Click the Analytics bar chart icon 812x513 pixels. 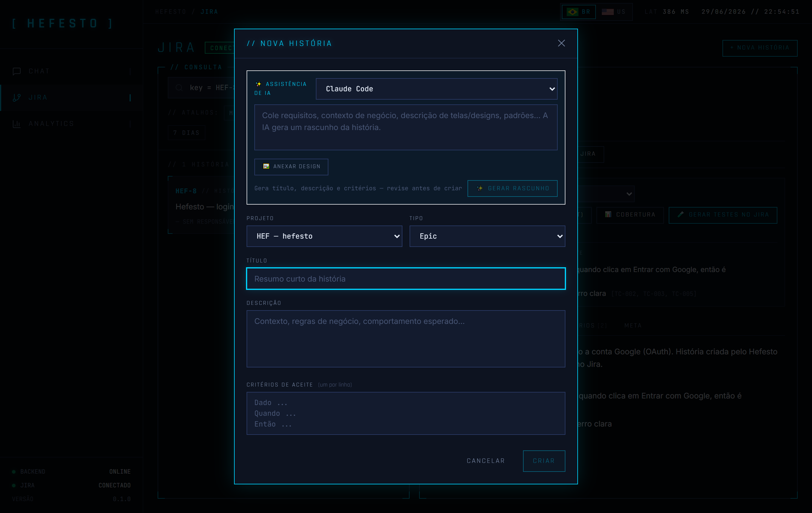(x=16, y=124)
